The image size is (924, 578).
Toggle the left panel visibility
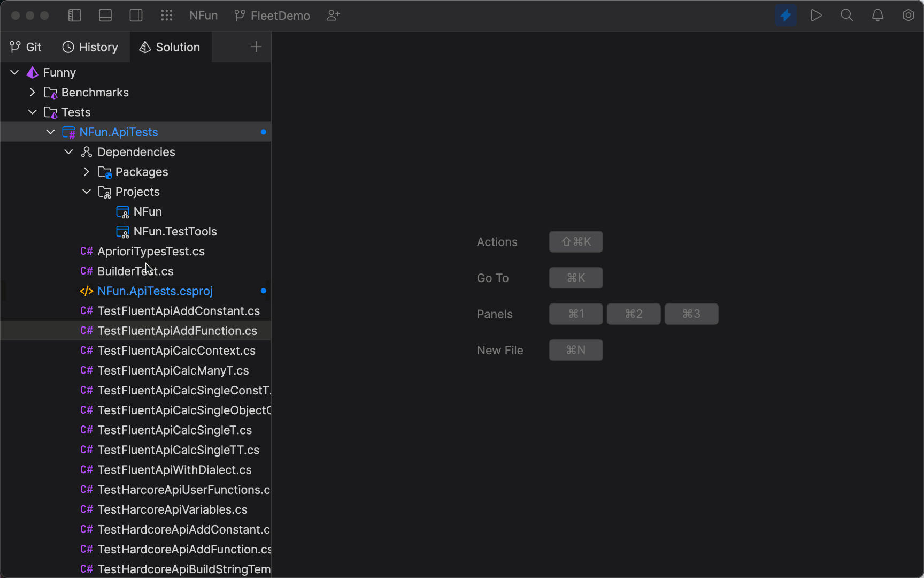pos(74,15)
